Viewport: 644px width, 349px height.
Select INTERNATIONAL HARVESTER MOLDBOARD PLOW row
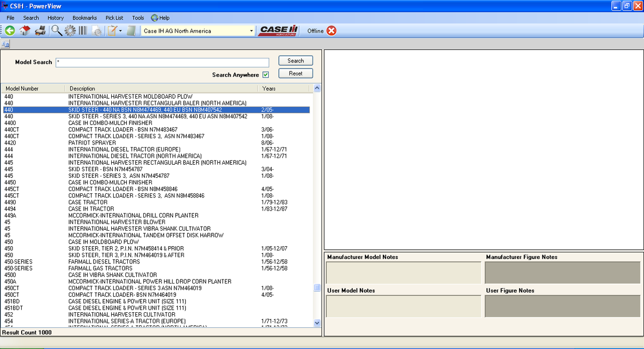pyautogui.click(x=155, y=97)
